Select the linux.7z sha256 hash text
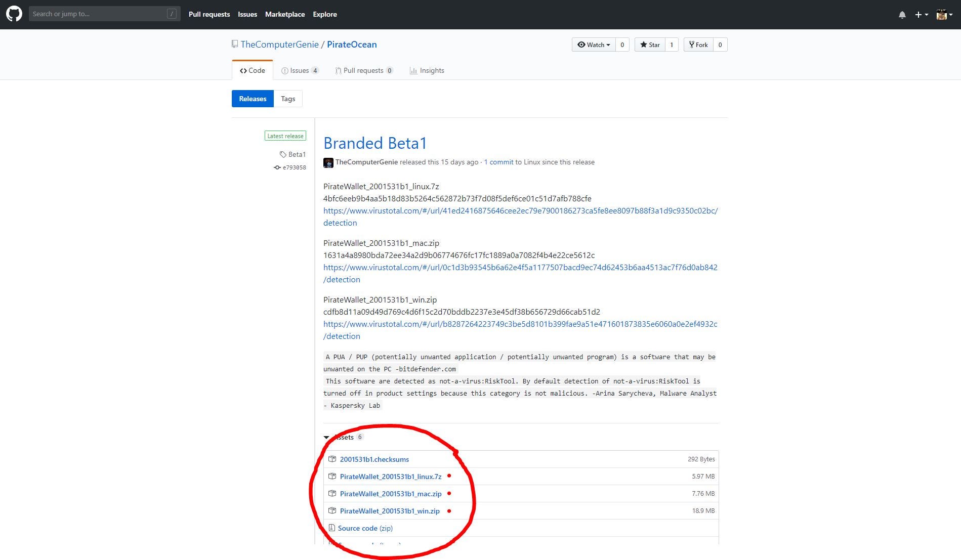The height and width of the screenshot is (560, 961). coord(457,198)
